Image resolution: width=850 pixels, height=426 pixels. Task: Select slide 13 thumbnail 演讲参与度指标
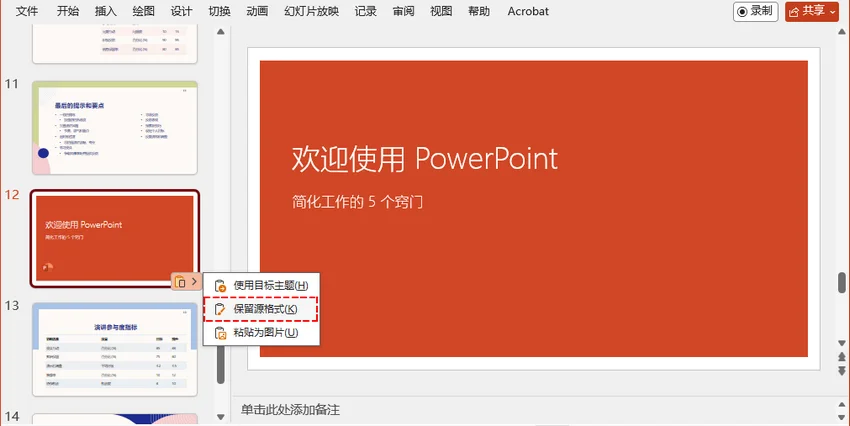pos(114,350)
